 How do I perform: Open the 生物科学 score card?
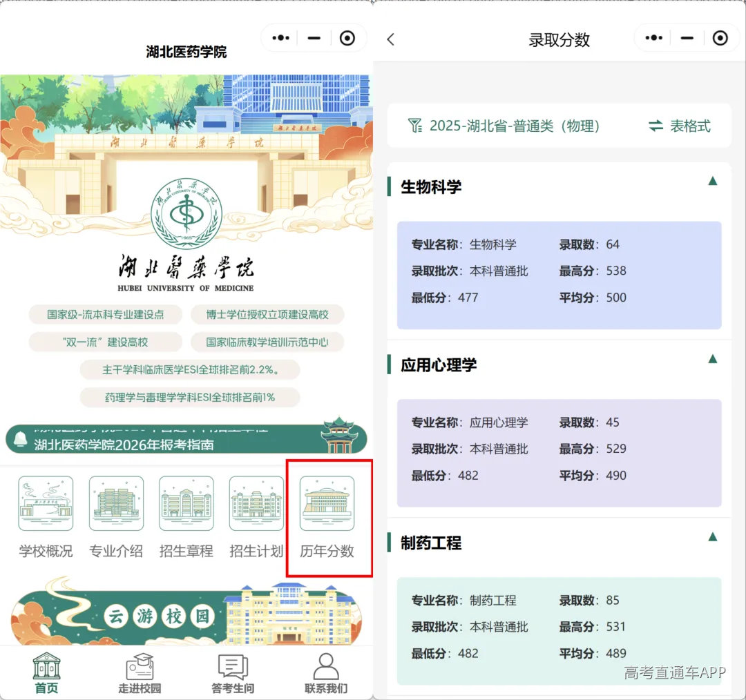pyautogui.click(x=559, y=275)
